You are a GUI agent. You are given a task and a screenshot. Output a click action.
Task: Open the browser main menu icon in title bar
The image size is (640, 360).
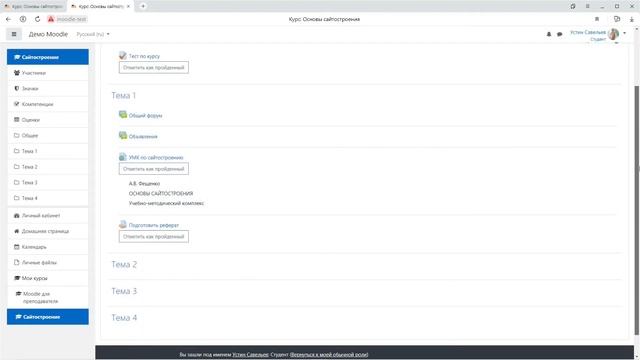pos(588,6)
